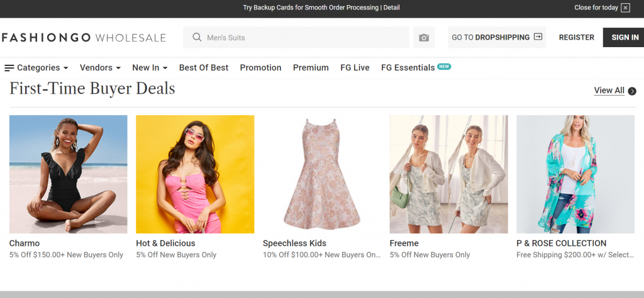Click the search magnifier icon
The height and width of the screenshot is (298, 644).
click(x=197, y=37)
